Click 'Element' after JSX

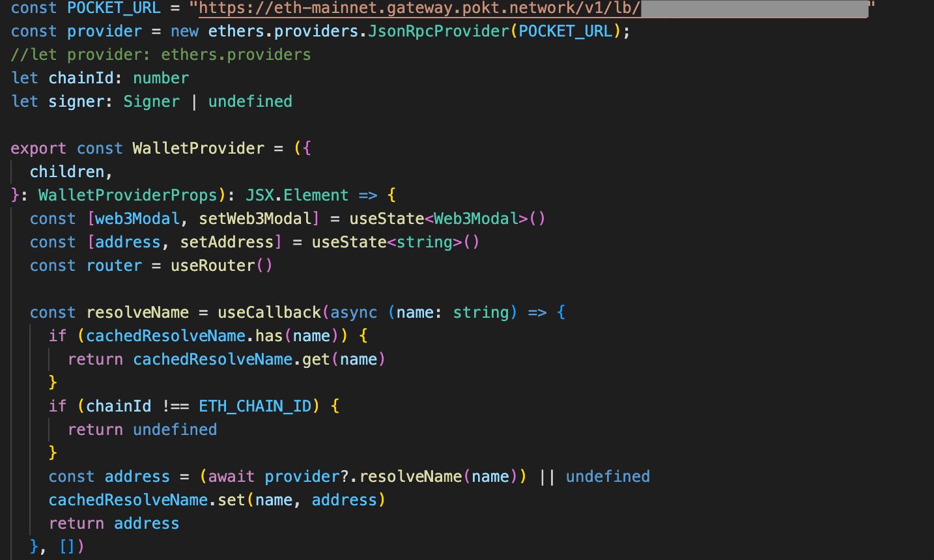pyautogui.click(x=316, y=195)
